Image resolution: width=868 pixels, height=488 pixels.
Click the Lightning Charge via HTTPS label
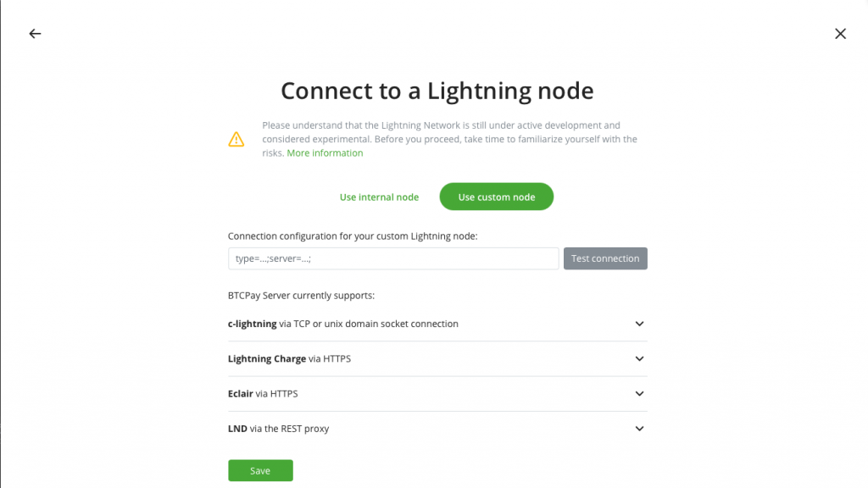[x=290, y=358]
